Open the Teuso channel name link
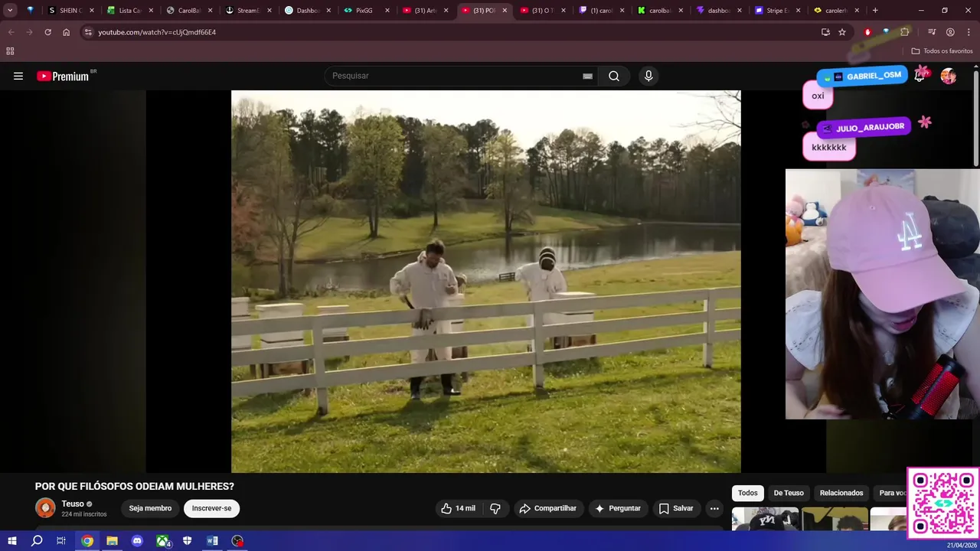Image resolution: width=980 pixels, height=551 pixels. click(x=73, y=504)
